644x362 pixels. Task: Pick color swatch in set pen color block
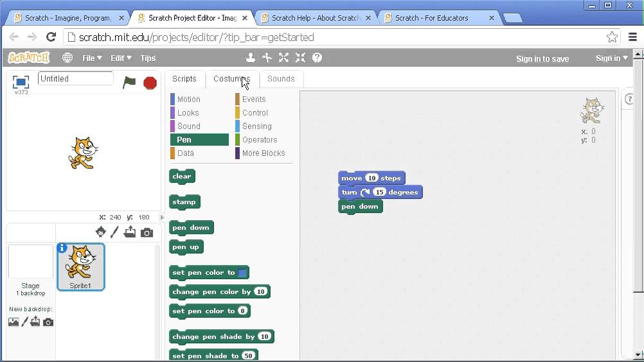click(x=242, y=273)
